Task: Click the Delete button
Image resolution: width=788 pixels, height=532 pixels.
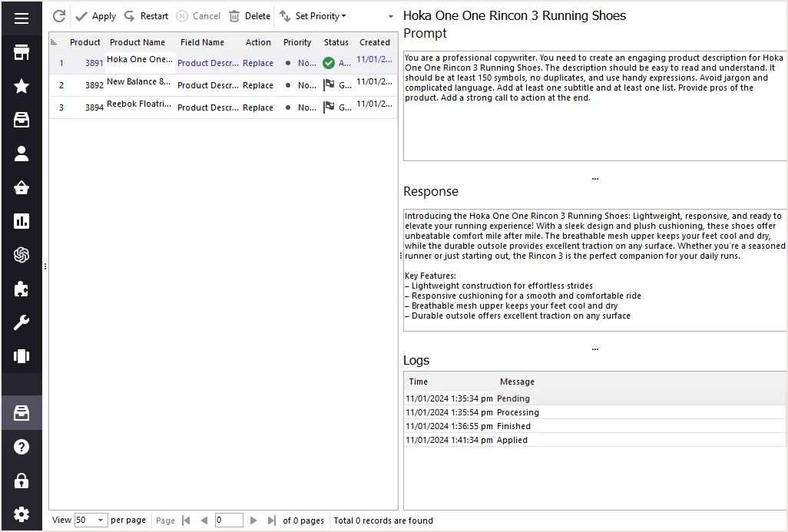Action: 250,16
